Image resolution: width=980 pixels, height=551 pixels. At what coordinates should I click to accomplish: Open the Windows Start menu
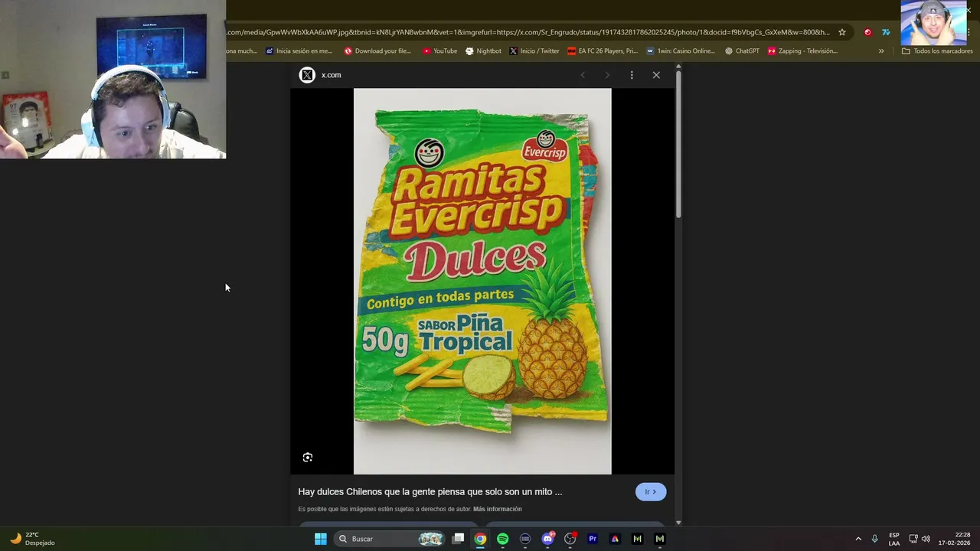click(x=321, y=539)
